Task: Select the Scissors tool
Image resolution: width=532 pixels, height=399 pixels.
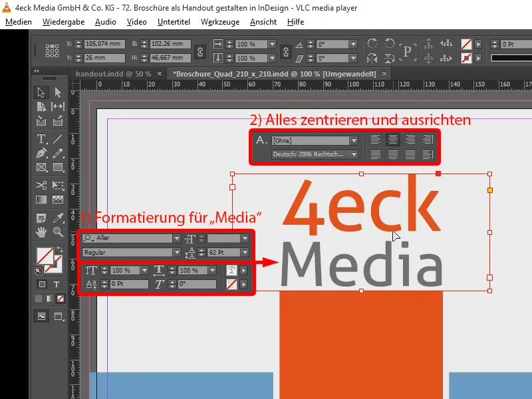Action: (x=41, y=185)
